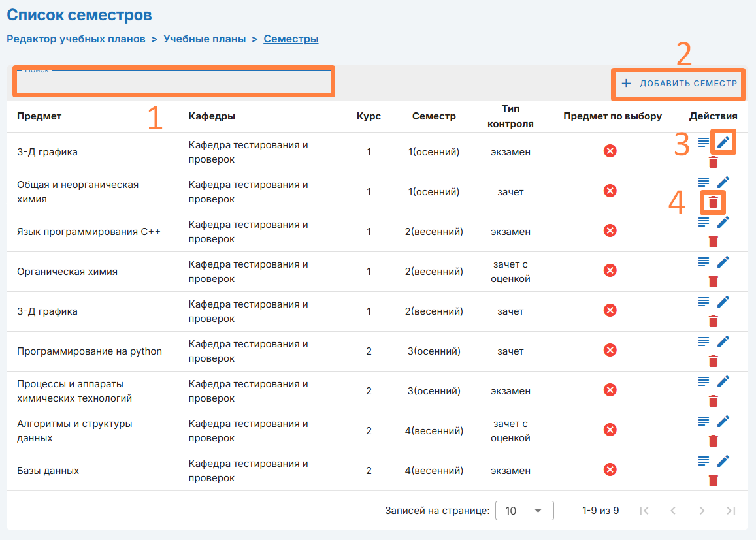Delete the Базы данных row

coord(713,481)
